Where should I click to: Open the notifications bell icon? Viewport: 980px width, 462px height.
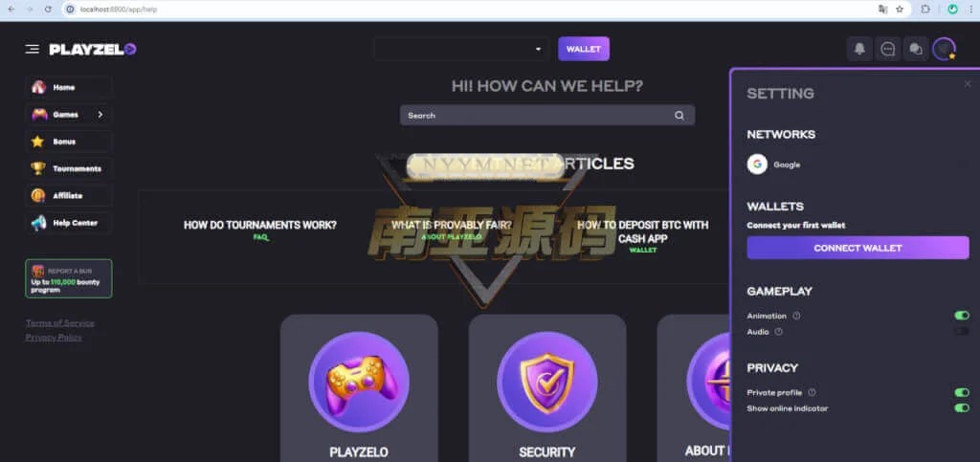click(x=859, y=49)
